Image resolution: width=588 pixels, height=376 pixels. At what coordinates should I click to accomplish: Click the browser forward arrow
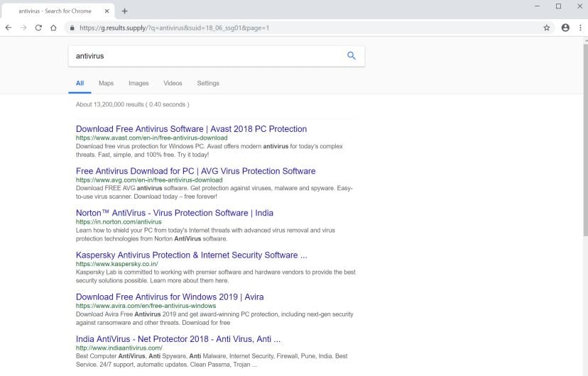(x=23, y=28)
